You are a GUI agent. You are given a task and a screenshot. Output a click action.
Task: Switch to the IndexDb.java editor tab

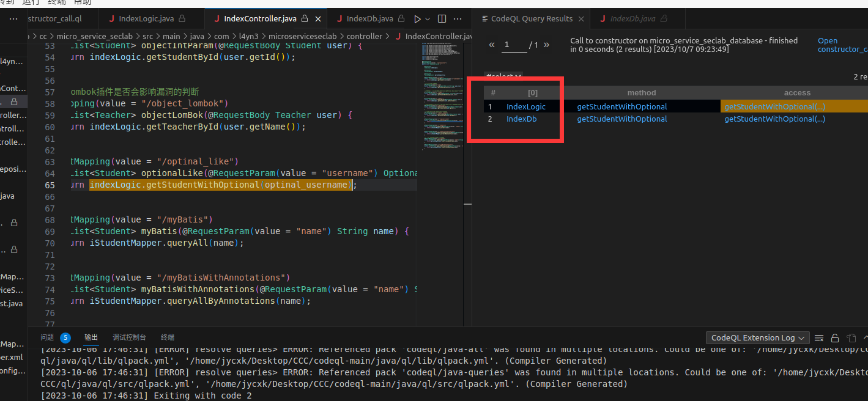[369, 19]
